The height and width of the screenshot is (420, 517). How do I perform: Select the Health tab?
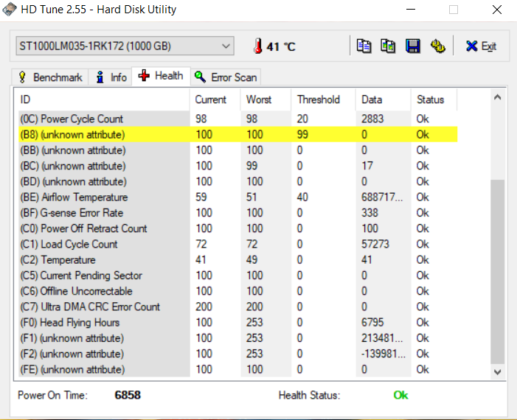tap(161, 76)
